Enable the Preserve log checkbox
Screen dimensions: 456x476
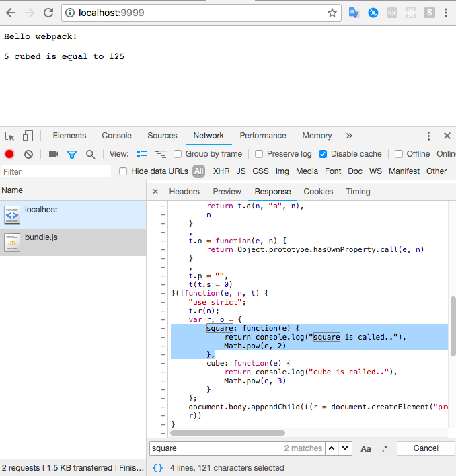259,154
